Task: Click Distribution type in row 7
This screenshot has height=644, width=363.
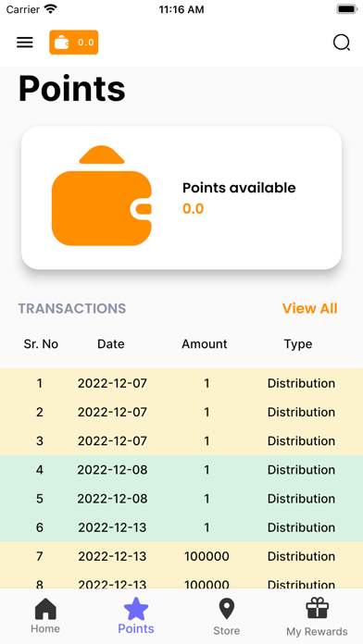Action: coord(301,556)
